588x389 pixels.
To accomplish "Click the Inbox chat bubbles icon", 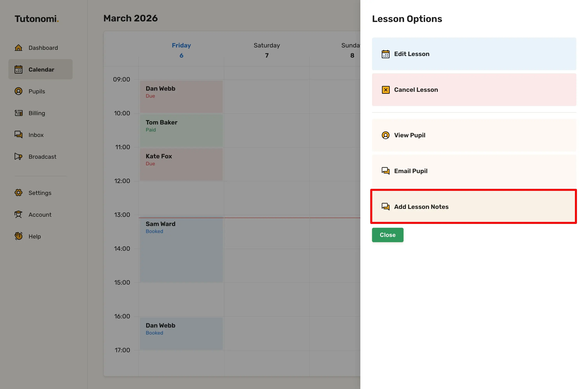I will pyautogui.click(x=18, y=135).
